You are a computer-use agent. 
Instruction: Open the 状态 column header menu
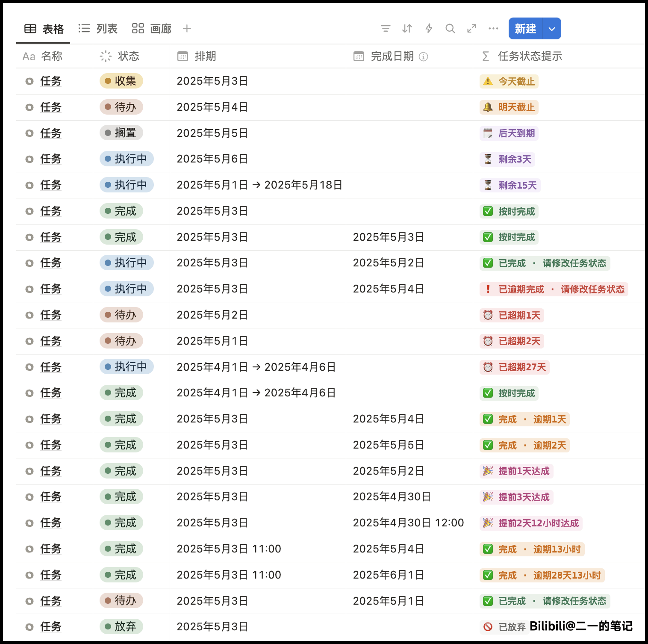click(128, 56)
